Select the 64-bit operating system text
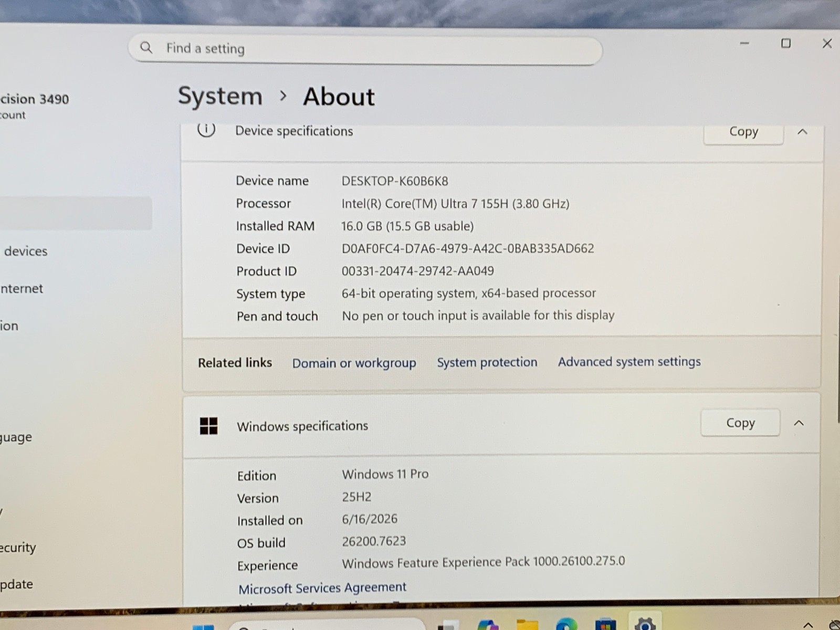 (469, 293)
